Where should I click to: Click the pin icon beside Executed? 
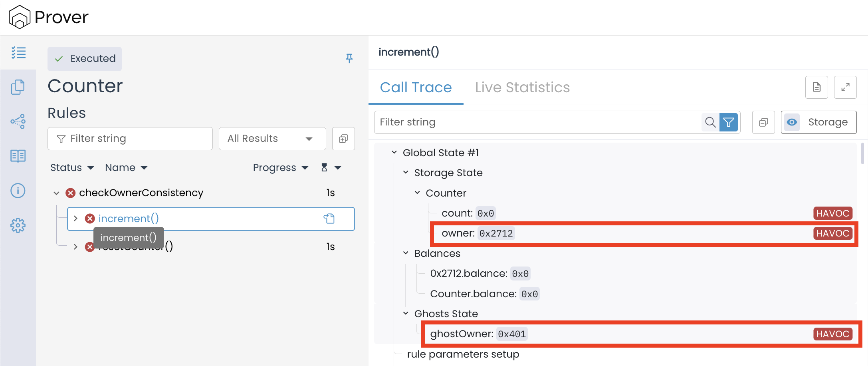(x=349, y=58)
